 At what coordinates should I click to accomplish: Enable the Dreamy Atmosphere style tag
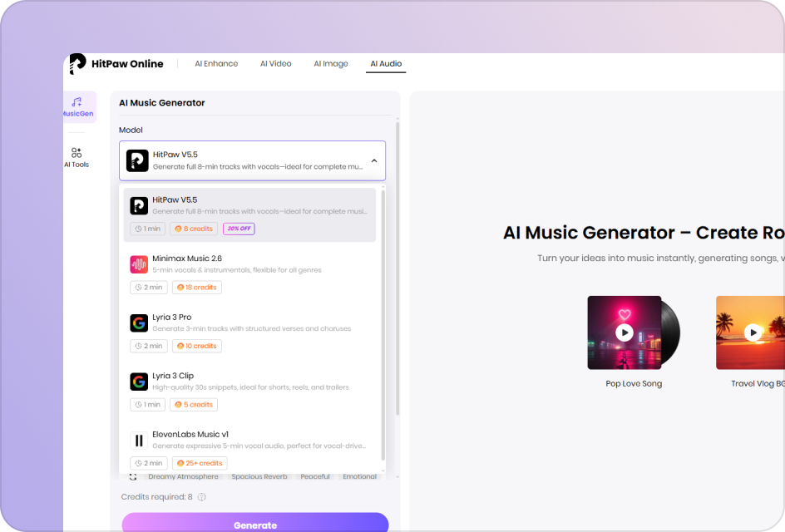[x=182, y=475]
